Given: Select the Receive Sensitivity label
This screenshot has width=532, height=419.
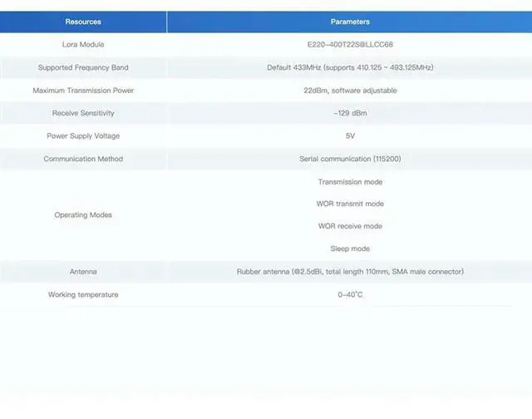Looking at the screenshot, I should (83, 113).
